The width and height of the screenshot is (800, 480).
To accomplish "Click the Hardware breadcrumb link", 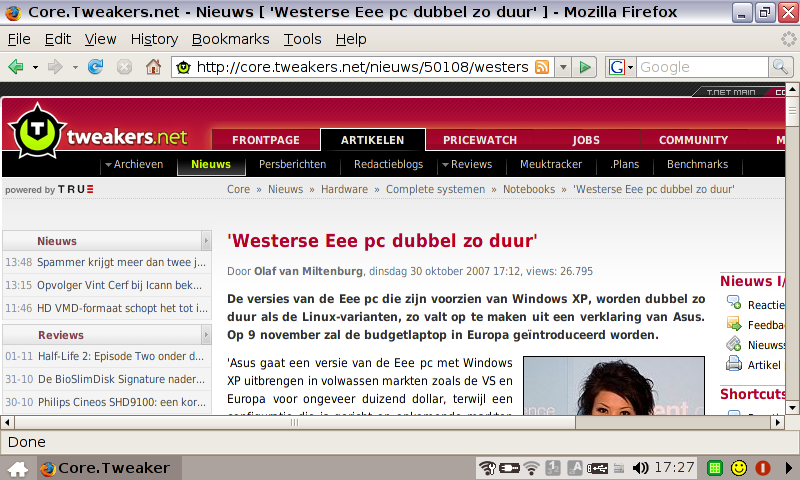I will pyautogui.click(x=344, y=189).
